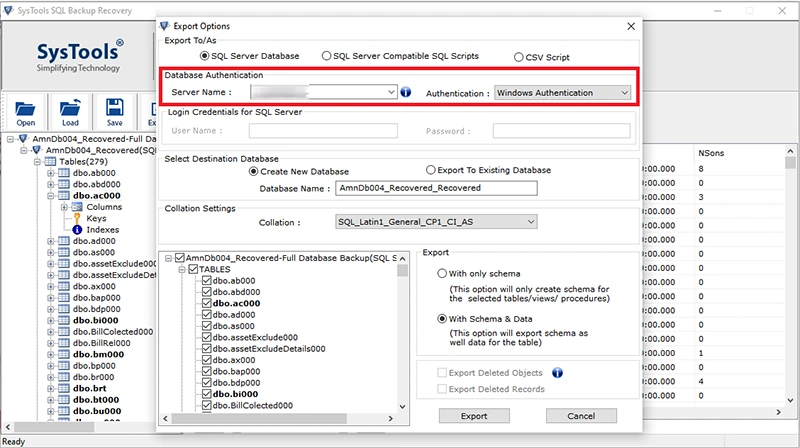
Task: Select dbo.abd000 in main tree
Action: pos(96,184)
